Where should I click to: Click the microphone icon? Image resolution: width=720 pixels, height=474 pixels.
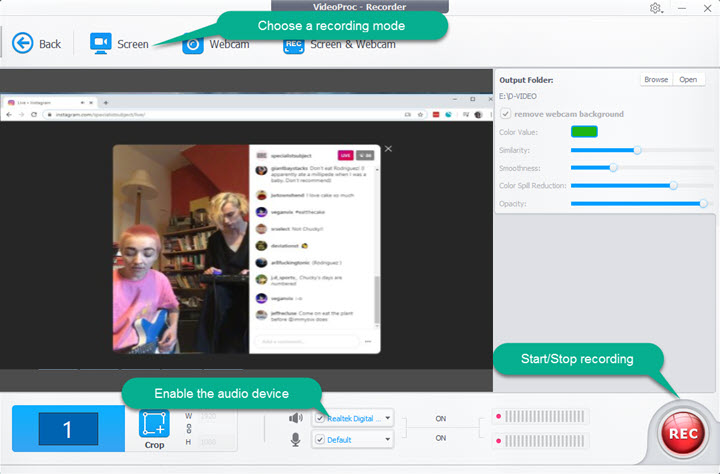pos(295,440)
